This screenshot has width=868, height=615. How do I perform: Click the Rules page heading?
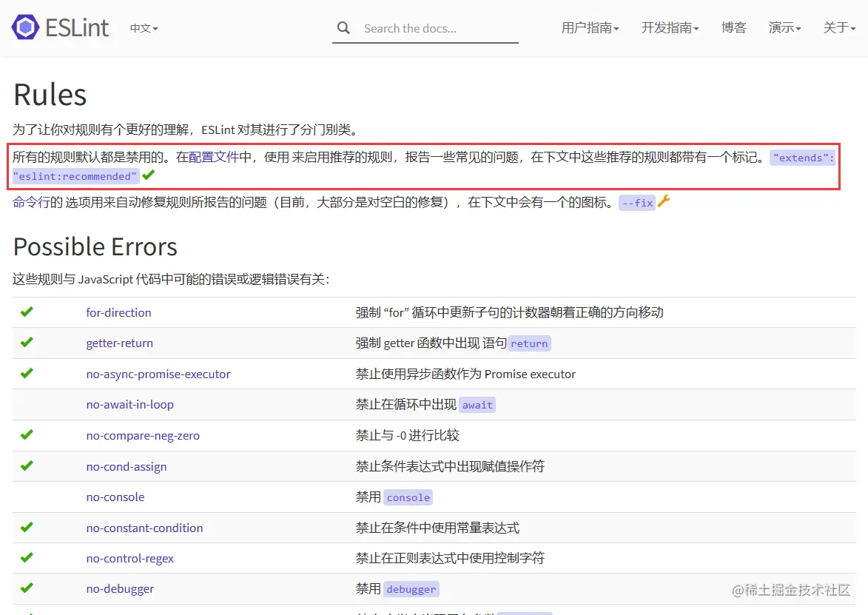[x=50, y=95]
